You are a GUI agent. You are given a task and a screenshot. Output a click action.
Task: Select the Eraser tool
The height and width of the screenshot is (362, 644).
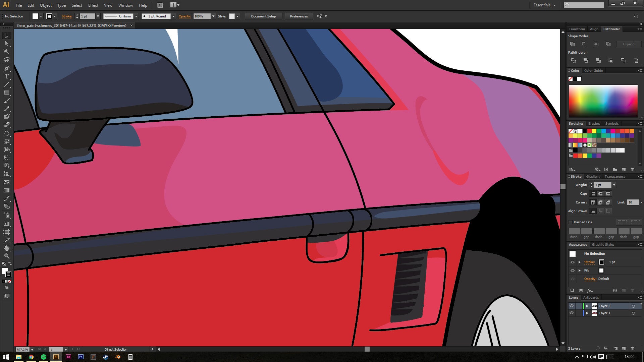point(6,125)
